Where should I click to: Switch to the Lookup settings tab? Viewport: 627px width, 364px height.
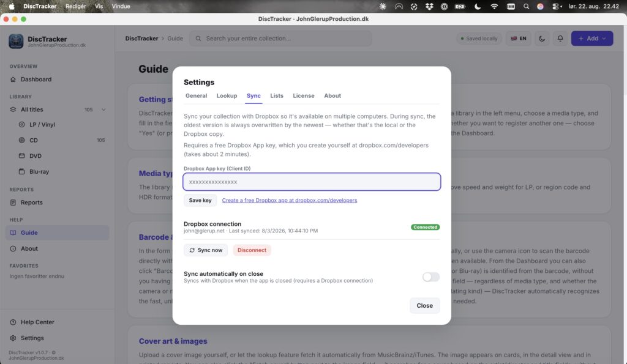click(227, 96)
